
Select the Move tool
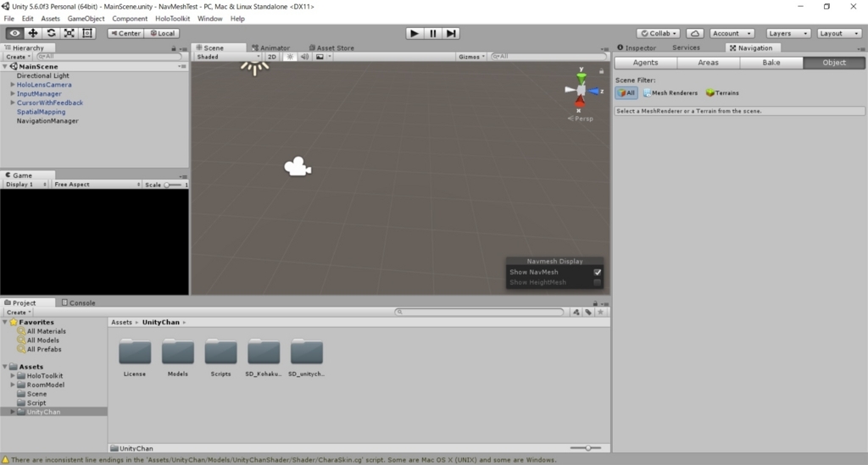coord(33,33)
